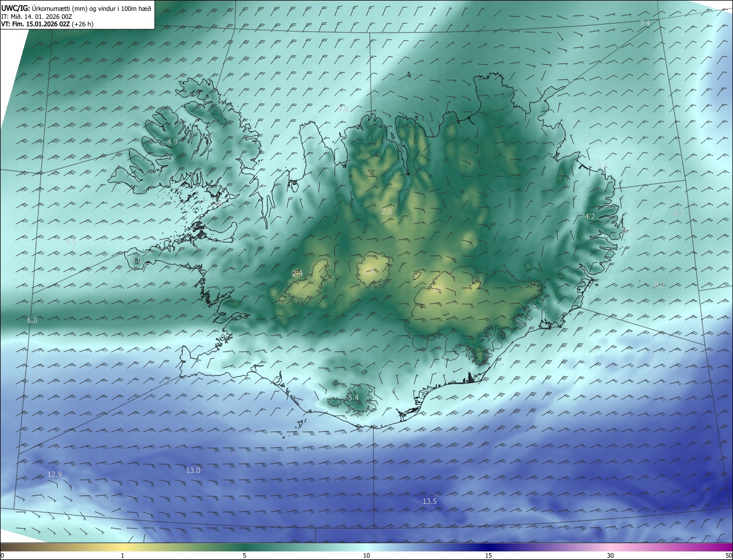Click the 8.3 value east of Iceland
This screenshot has width=733, height=560.
click(x=679, y=213)
